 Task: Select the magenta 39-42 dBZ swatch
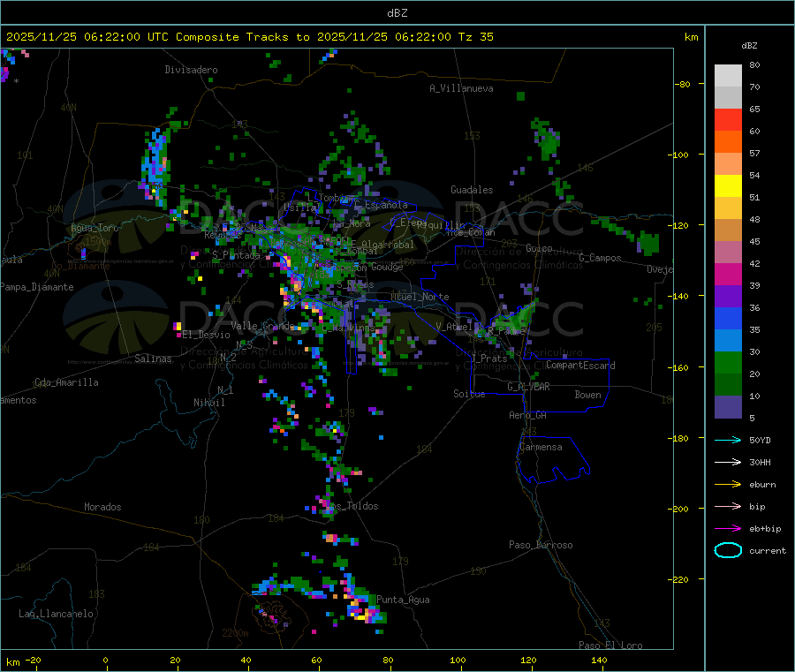728,274
